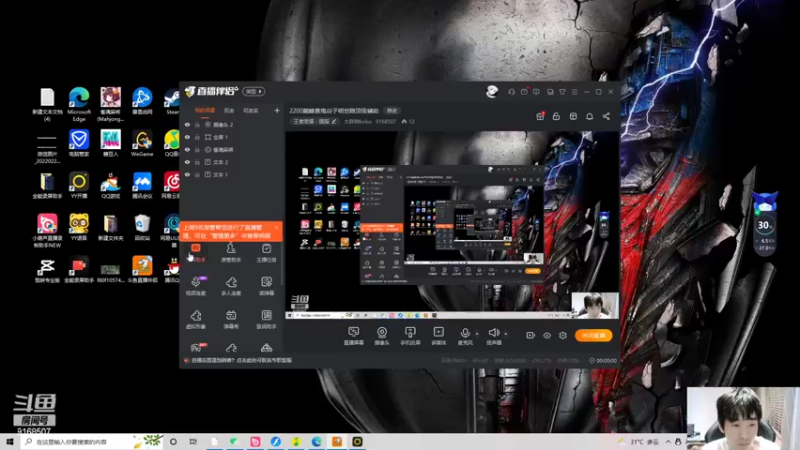Focus the Windows taskbar search box
Image resolution: width=800 pixels, height=450 pixels.
[x=92, y=442]
